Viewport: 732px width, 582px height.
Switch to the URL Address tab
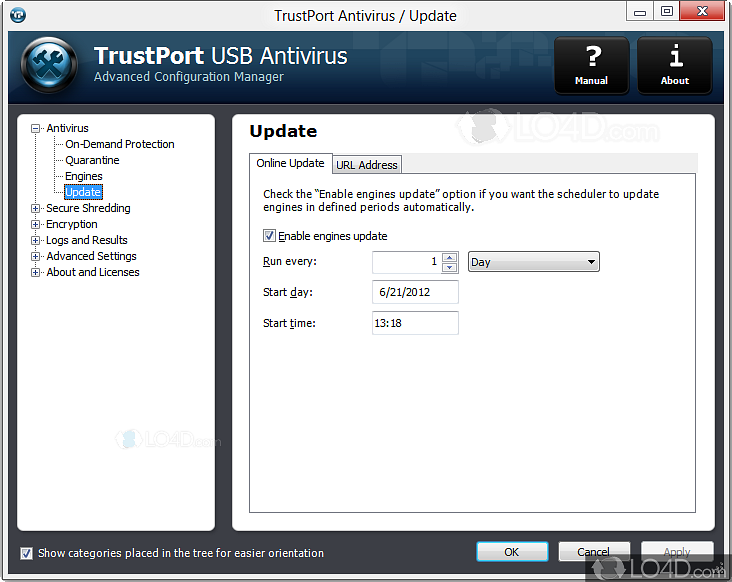tap(366, 165)
